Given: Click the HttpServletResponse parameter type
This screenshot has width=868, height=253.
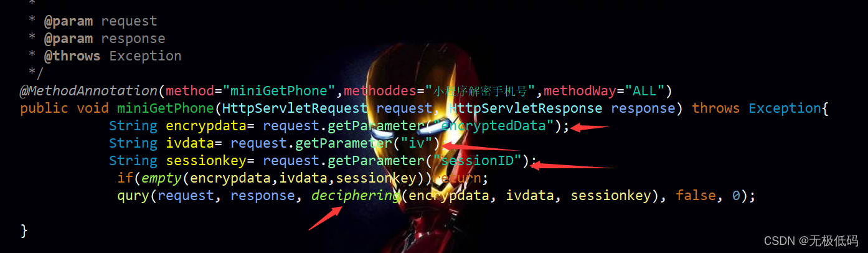Looking at the screenshot, I should (x=526, y=108).
